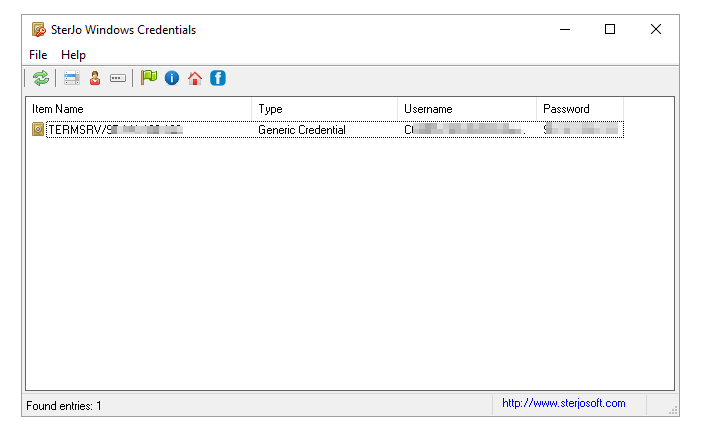Click the red user figure toolbar icon
Screen dimensions: 714x443
pos(95,78)
